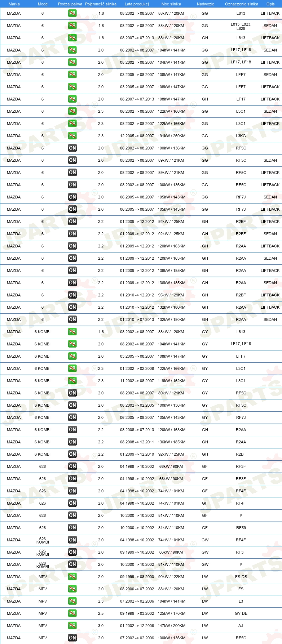Image resolution: width=282 pixels, height=644 pixels.
Task: Select the '08.2000 -> 07.2002' production years cell
Action: click(x=137, y=589)
